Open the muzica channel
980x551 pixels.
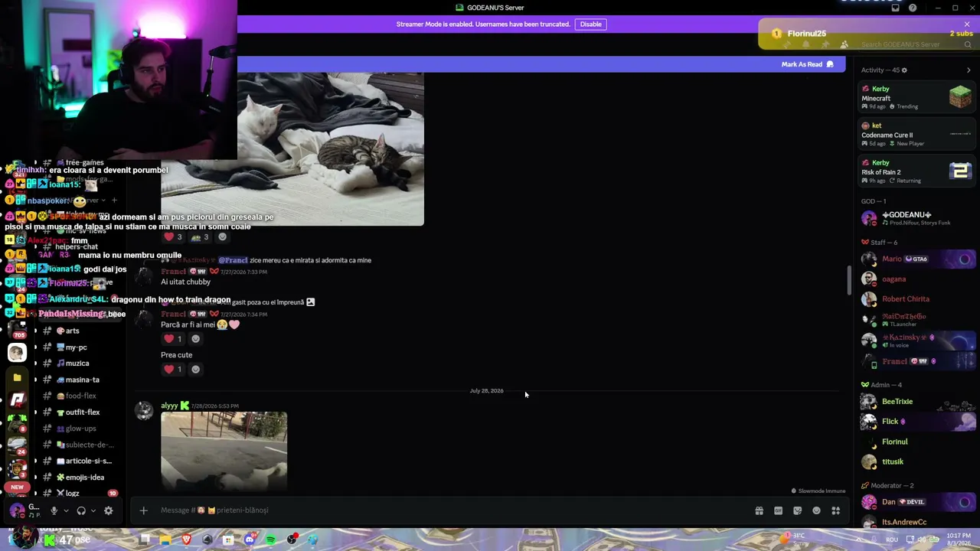click(x=77, y=364)
